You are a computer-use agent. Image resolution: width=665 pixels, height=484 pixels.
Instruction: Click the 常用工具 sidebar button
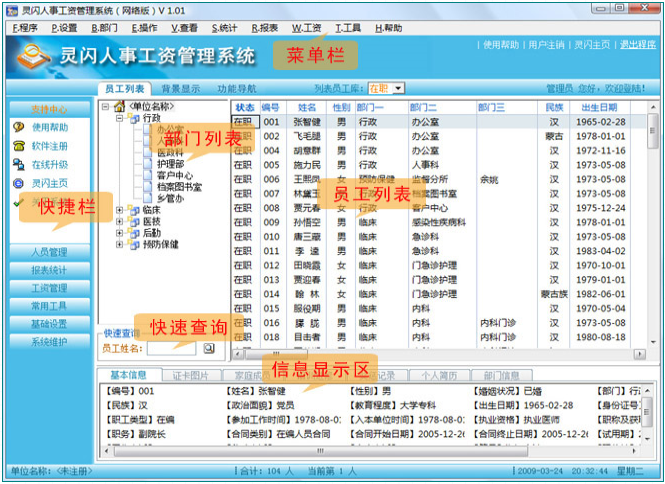pos(49,306)
